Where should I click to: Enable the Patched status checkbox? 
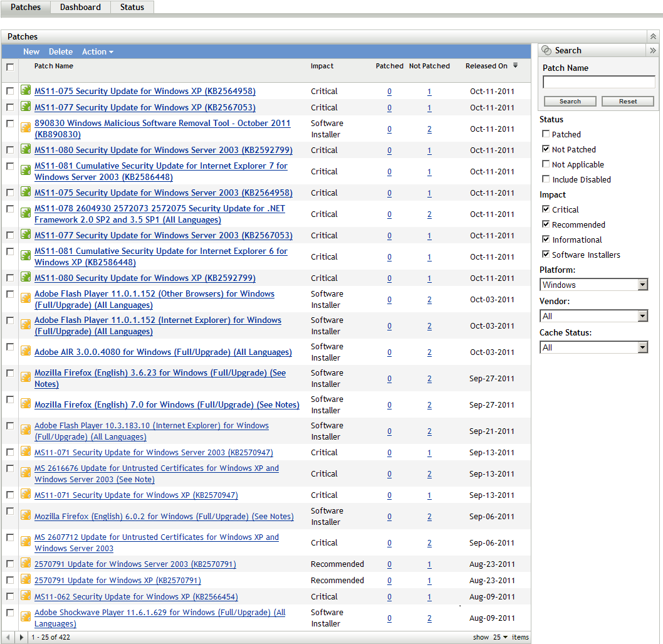(546, 134)
